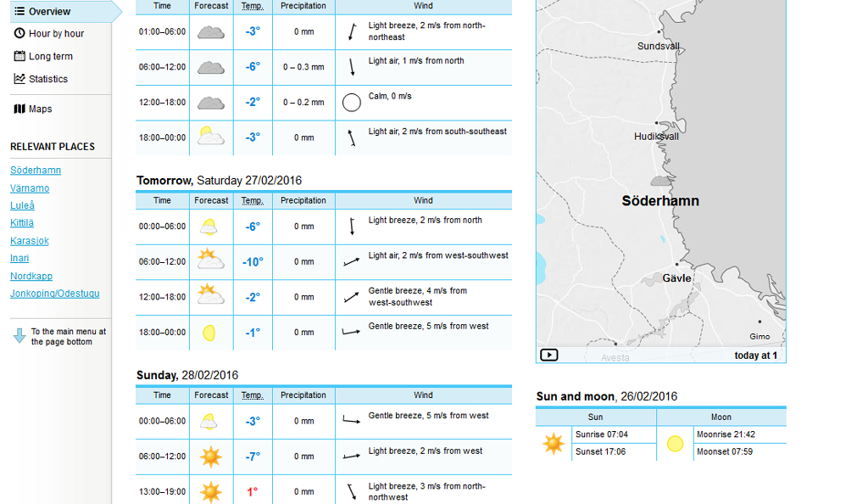Open the Hour by hour forecast

pos(56,34)
